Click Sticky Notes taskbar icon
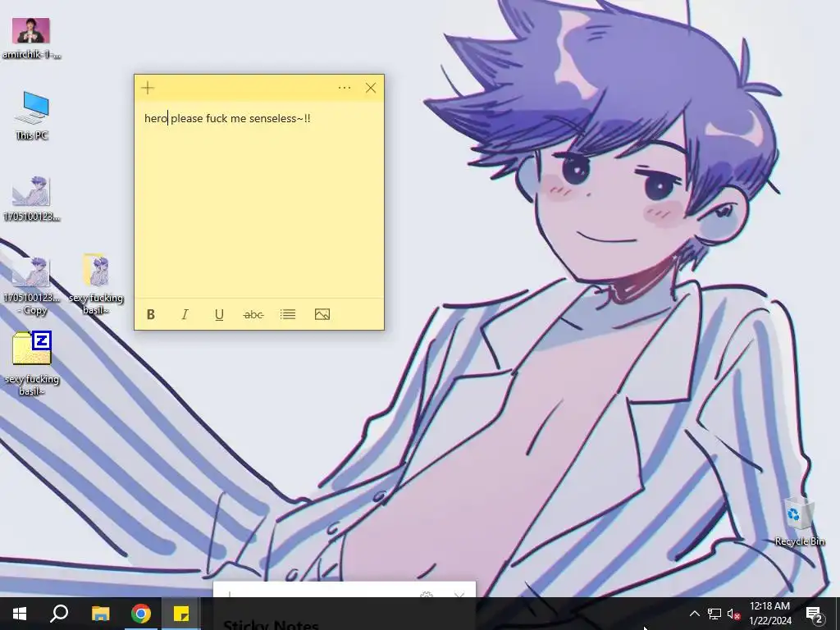This screenshot has width=840, height=630. 181,614
